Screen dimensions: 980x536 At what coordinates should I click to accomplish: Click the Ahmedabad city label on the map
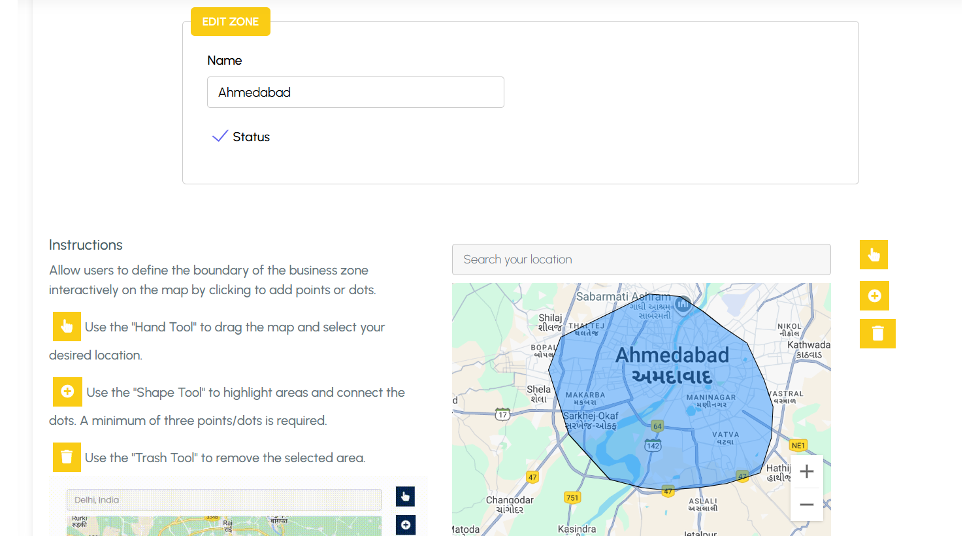click(672, 365)
